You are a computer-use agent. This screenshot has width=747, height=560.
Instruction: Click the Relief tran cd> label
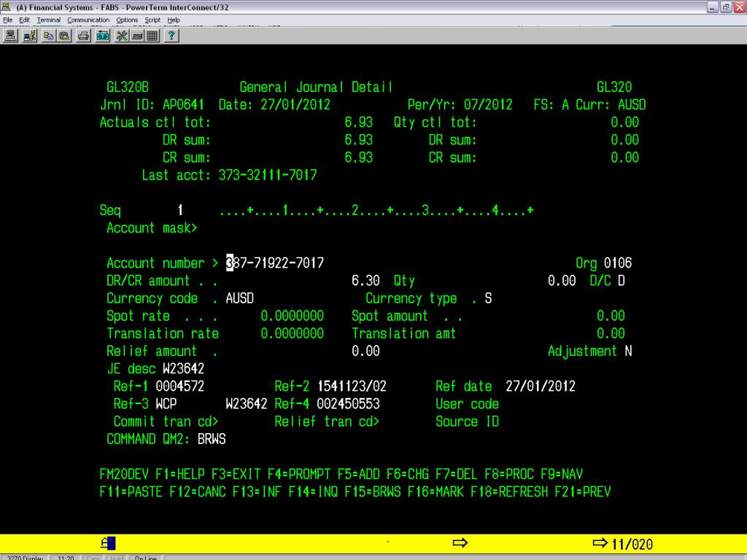pyautogui.click(x=327, y=421)
